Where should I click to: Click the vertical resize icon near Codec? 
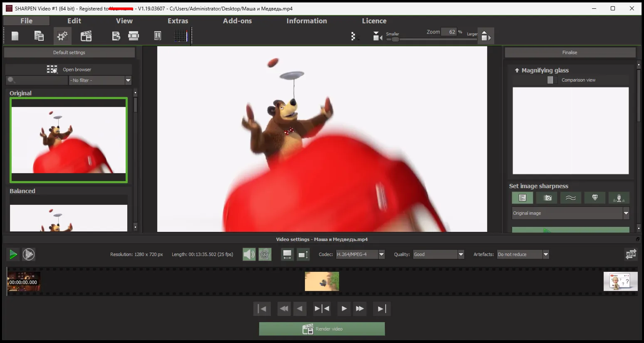pyautogui.click(x=303, y=254)
